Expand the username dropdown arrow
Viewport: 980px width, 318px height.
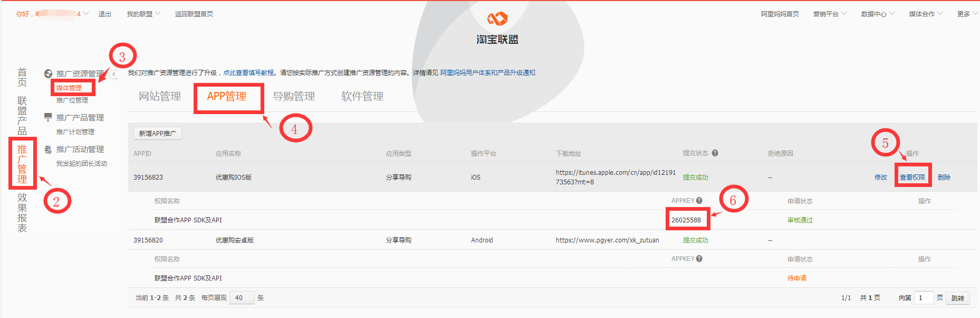click(x=86, y=14)
